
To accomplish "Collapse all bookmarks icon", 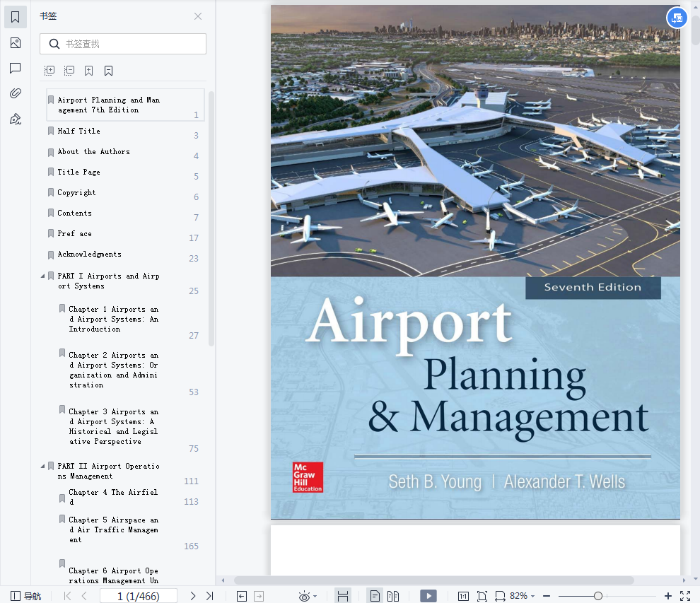I will click(69, 71).
